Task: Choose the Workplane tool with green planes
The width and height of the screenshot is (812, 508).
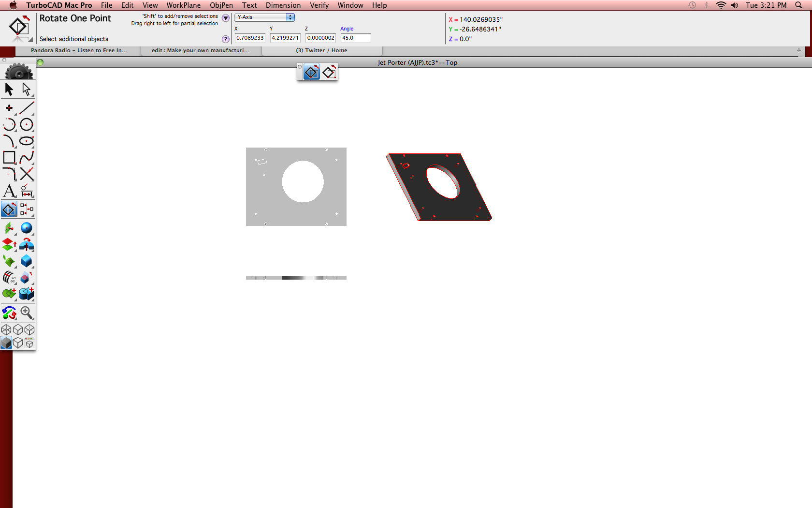Action: pos(9,228)
